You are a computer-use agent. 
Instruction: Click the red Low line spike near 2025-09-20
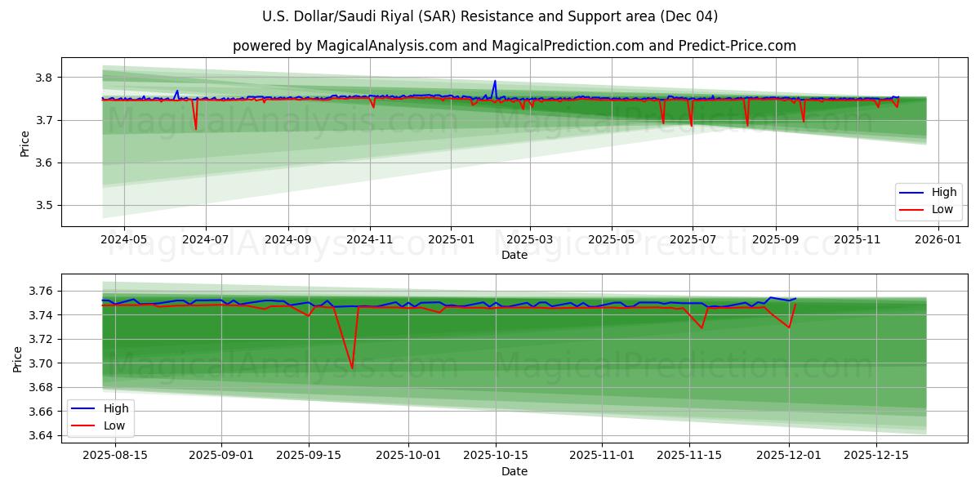coord(351,367)
